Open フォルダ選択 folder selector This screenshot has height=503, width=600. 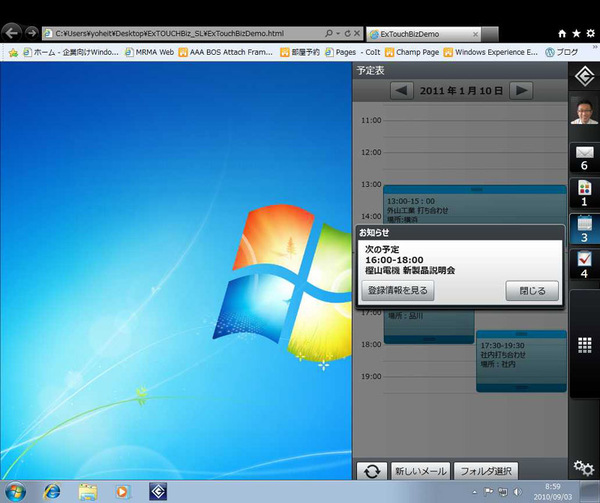point(486,470)
